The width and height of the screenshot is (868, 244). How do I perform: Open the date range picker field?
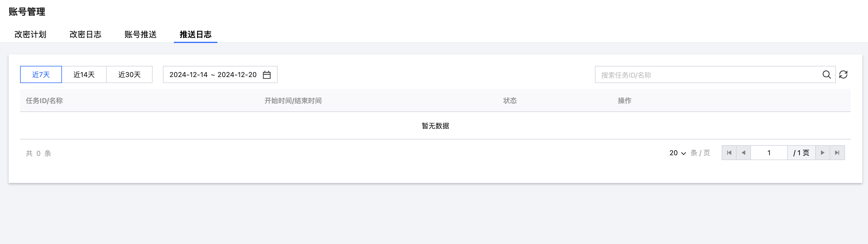pyautogui.click(x=213, y=75)
